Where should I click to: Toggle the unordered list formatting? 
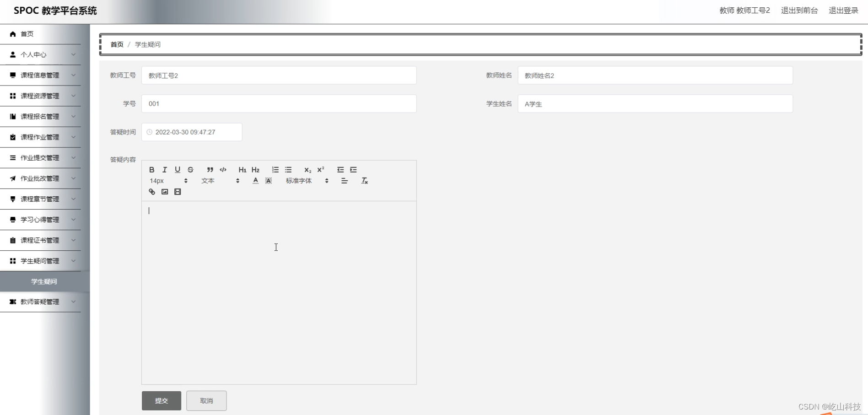pos(288,170)
